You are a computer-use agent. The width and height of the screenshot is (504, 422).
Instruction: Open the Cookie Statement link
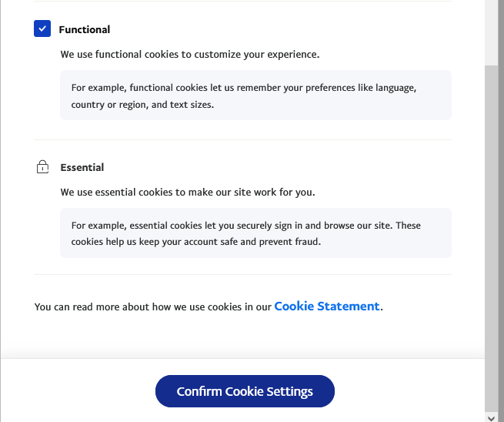(326, 306)
